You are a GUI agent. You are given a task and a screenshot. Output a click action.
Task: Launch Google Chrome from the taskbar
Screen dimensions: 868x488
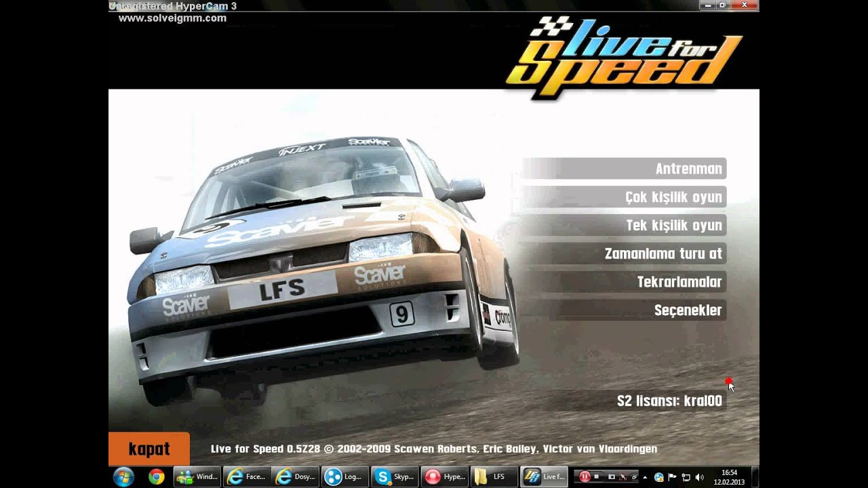(157, 476)
